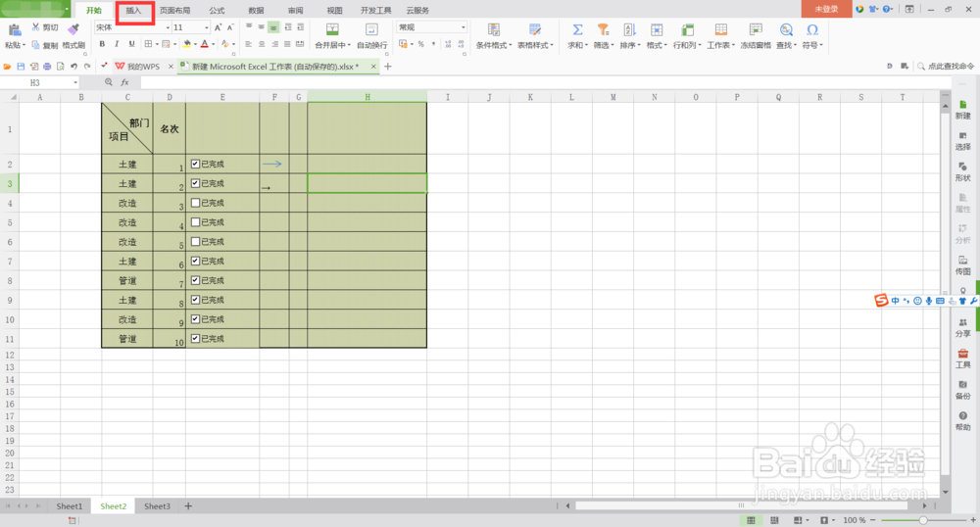Click the Find (查找) magnifier icon
The image size is (980, 527).
click(x=786, y=29)
